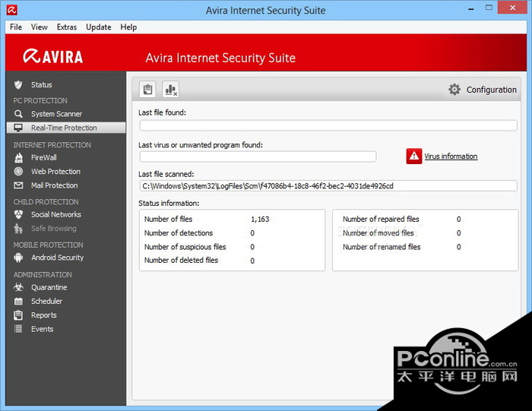Screen dimensions: 532x411
Task: Open the File menu
Action: point(16,27)
